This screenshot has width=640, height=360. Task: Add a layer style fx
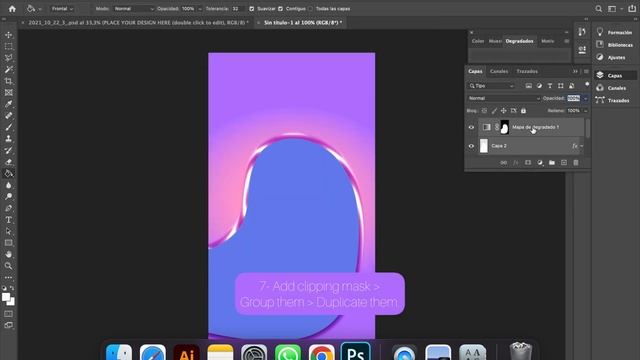516,162
